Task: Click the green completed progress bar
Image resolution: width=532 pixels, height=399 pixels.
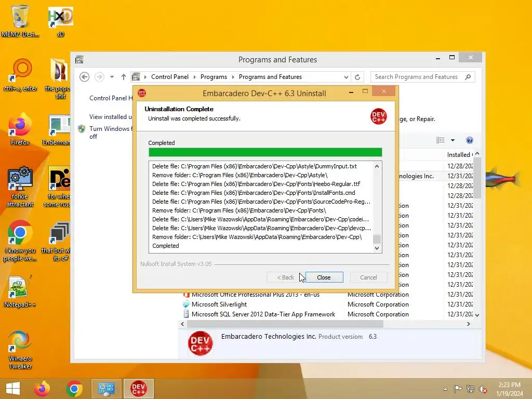Action: click(265, 152)
